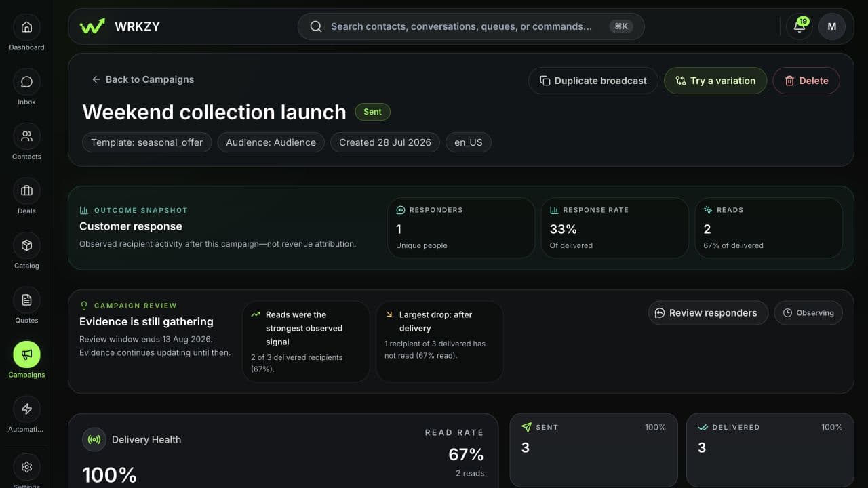
Task: Click the search magnifier icon
Action: click(316, 26)
